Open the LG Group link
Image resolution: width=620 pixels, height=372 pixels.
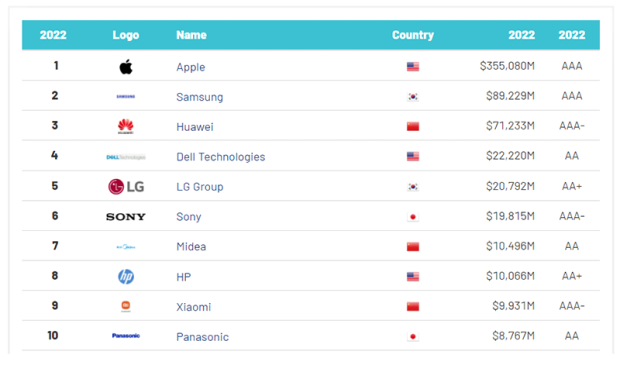point(200,187)
